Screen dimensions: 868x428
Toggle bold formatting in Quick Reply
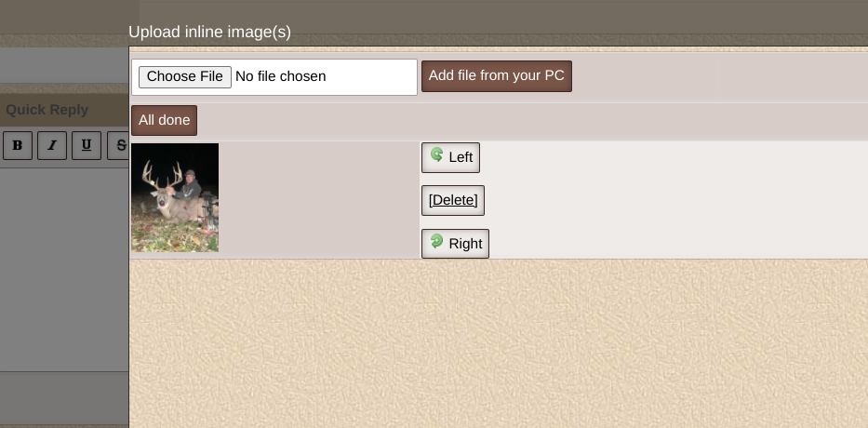18,145
